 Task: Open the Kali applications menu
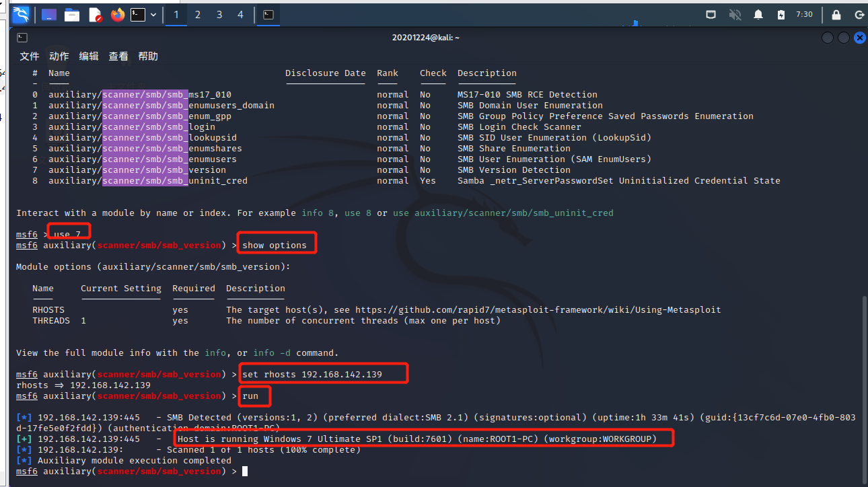(21, 14)
